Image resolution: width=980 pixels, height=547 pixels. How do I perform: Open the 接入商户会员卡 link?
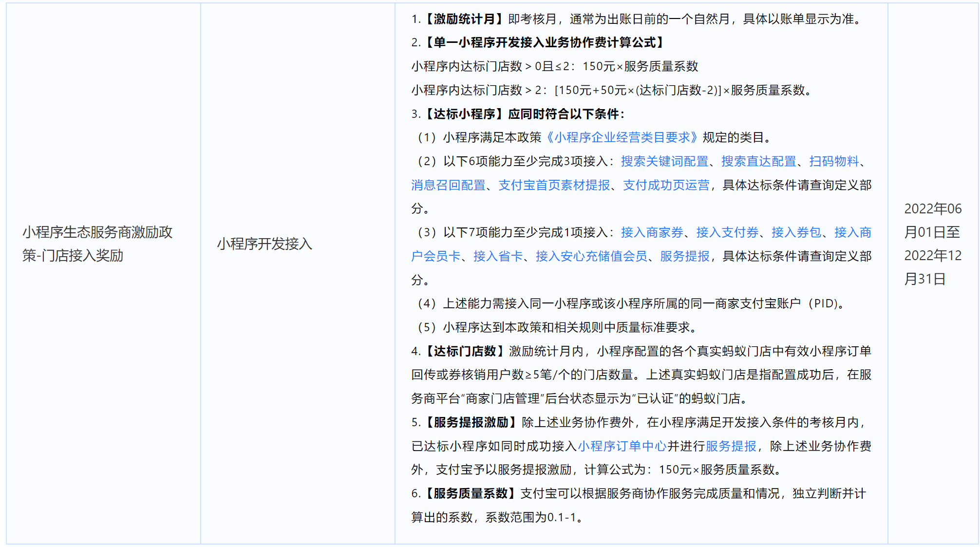point(853,232)
